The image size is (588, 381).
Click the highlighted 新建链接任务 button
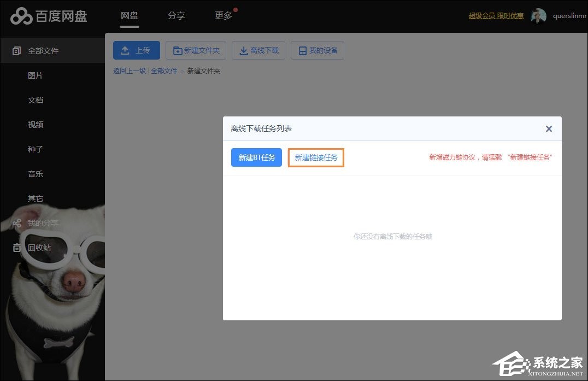point(316,157)
